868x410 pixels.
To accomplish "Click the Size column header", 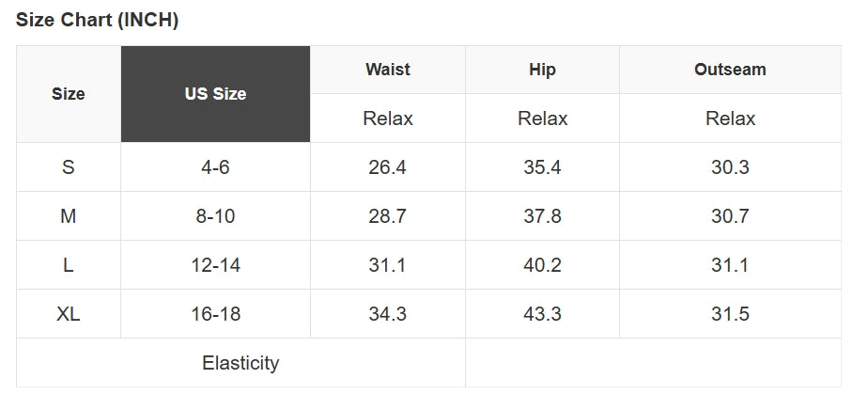I will (x=69, y=94).
